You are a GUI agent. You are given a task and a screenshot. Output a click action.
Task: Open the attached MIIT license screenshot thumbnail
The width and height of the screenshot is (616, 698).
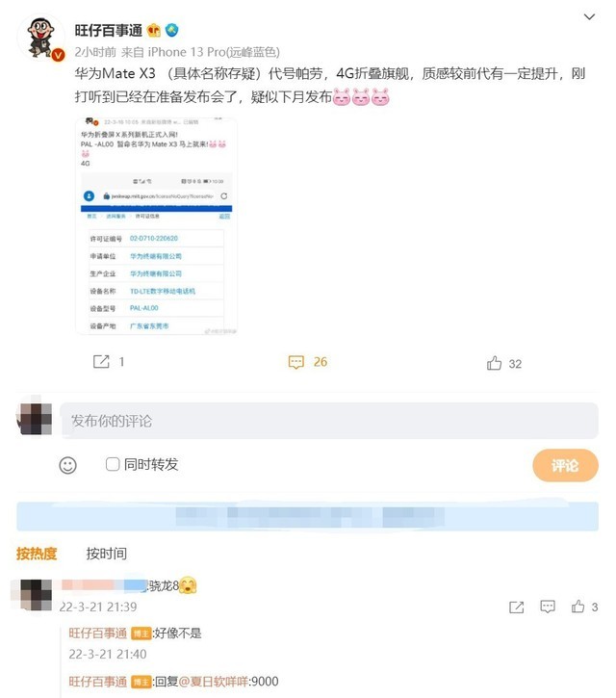tap(156, 225)
